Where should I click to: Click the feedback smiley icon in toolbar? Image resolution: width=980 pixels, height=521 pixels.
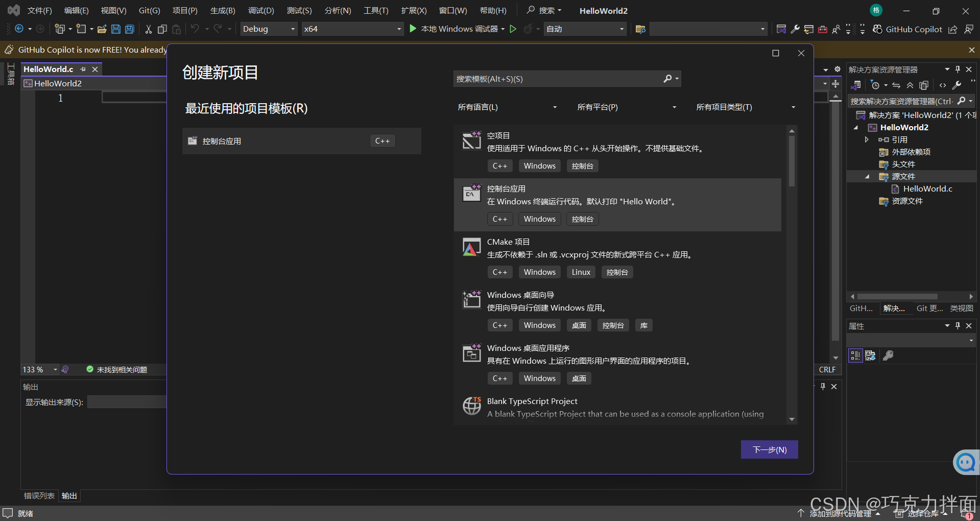[969, 29]
